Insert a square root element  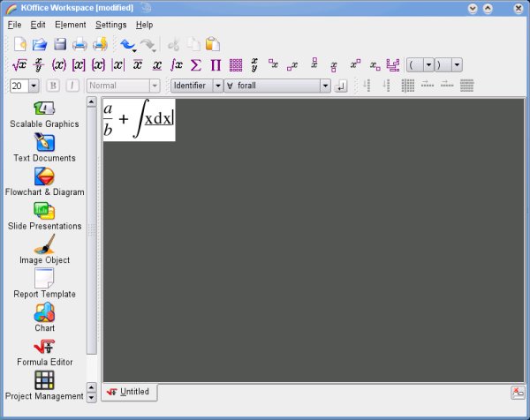click(x=19, y=64)
